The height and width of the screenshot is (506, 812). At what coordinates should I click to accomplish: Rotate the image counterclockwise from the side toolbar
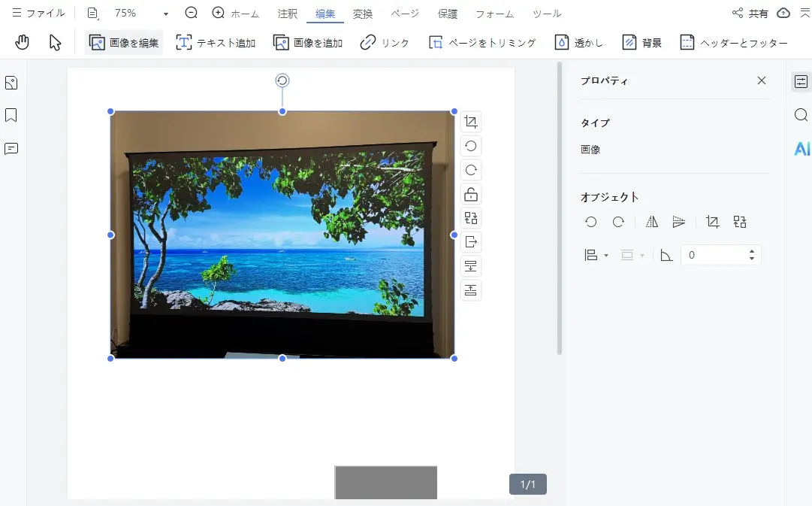[471, 145]
